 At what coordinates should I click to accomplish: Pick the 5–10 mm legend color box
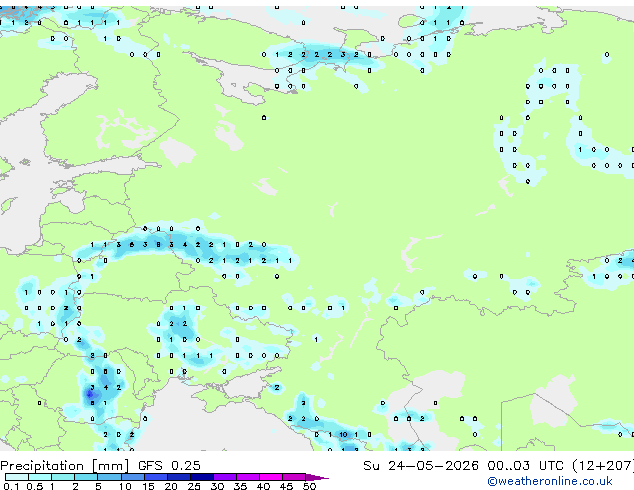click(110, 477)
